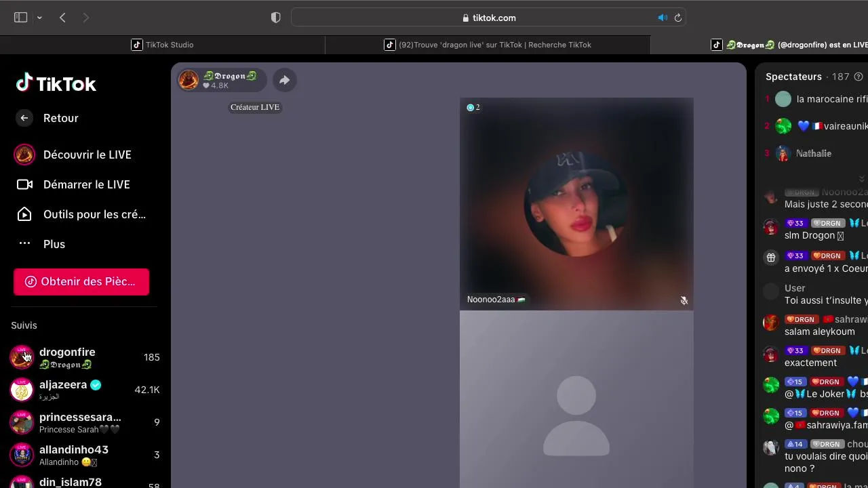Open privacy shield report icon
This screenshot has height=488, width=868.
275,18
